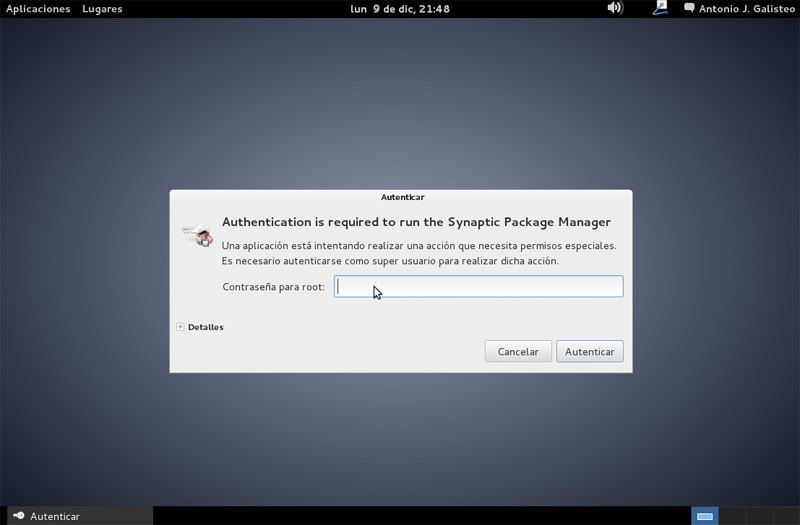Select the highlighted workspace switcher box
This screenshot has height=525, width=800.
(x=705, y=516)
